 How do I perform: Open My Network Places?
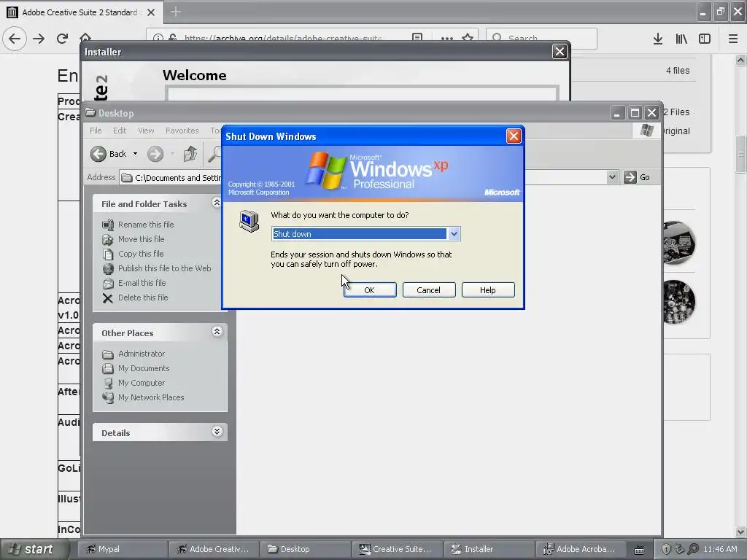(151, 397)
